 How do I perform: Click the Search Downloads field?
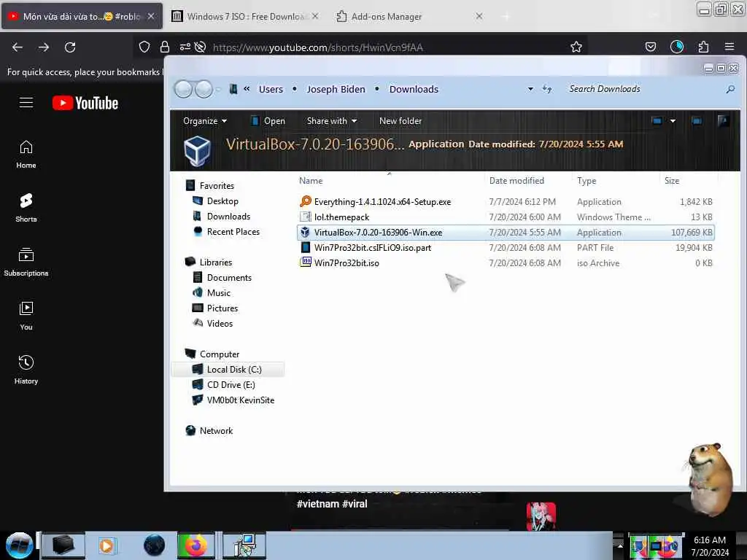[x=643, y=89]
